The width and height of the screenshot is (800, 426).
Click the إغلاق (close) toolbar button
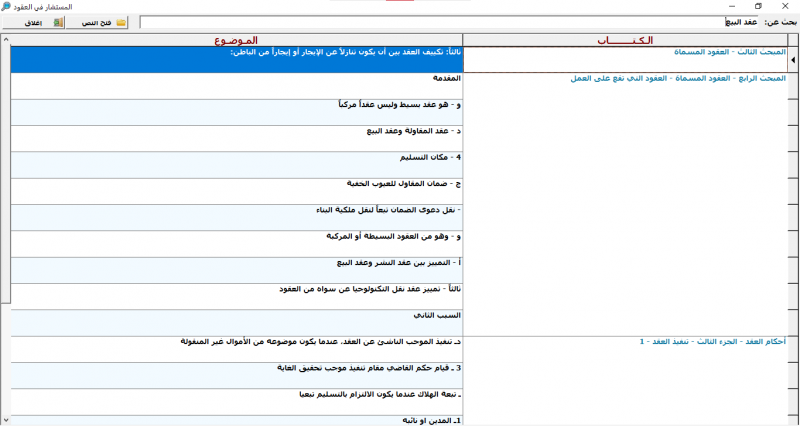click(x=34, y=22)
